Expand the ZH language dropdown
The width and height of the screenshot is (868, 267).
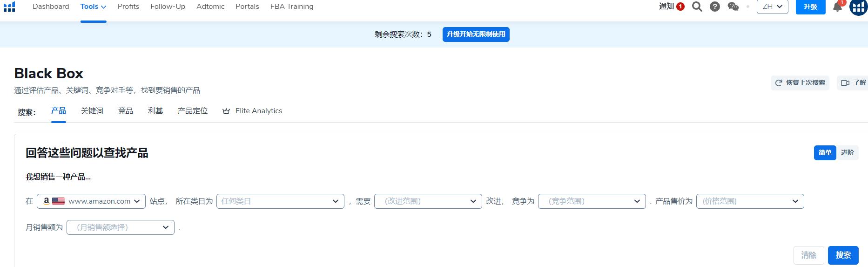pos(772,7)
